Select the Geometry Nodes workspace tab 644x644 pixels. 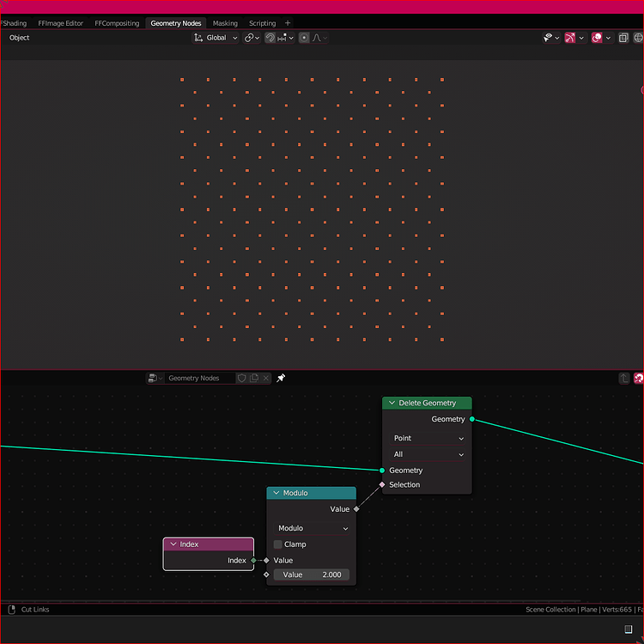click(176, 23)
